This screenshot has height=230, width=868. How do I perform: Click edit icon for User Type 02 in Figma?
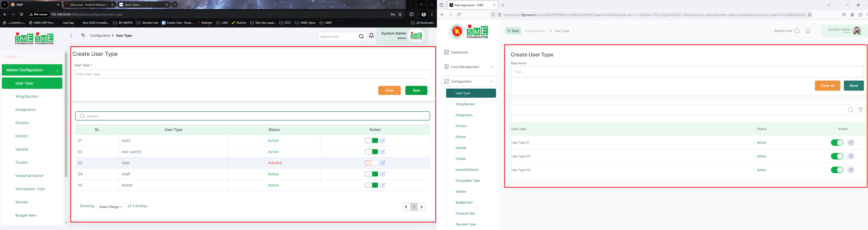click(x=851, y=156)
